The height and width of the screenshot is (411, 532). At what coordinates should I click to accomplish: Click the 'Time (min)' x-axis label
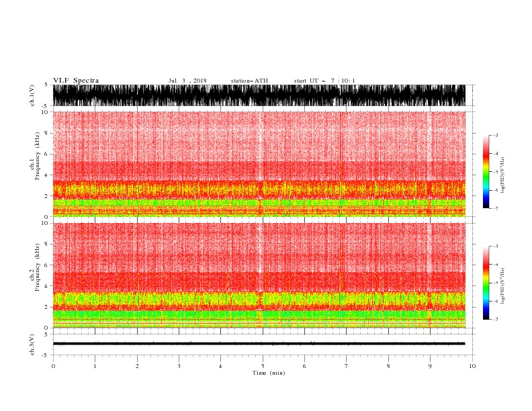[x=269, y=373]
